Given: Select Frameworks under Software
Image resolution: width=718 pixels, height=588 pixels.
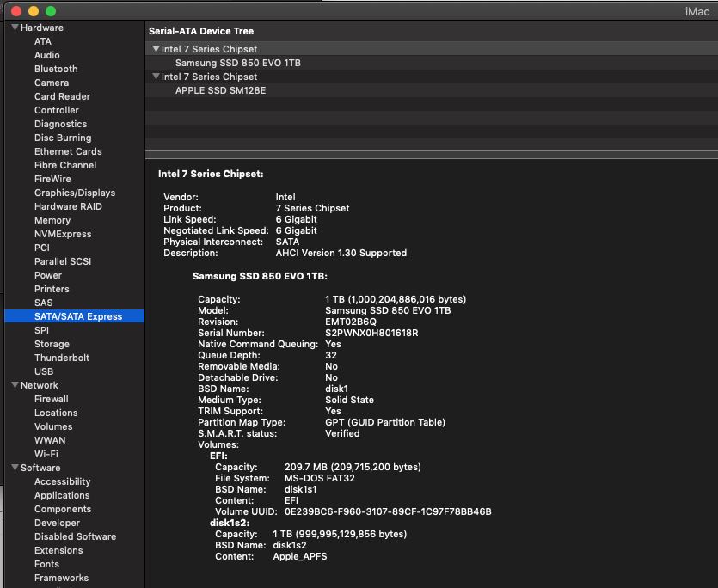Looking at the screenshot, I should click(61, 578).
